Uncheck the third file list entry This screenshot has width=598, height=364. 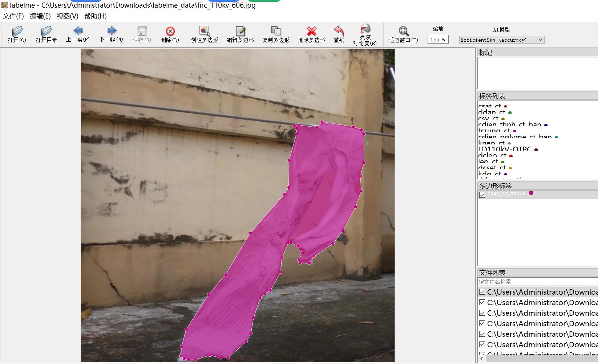tap(482, 313)
